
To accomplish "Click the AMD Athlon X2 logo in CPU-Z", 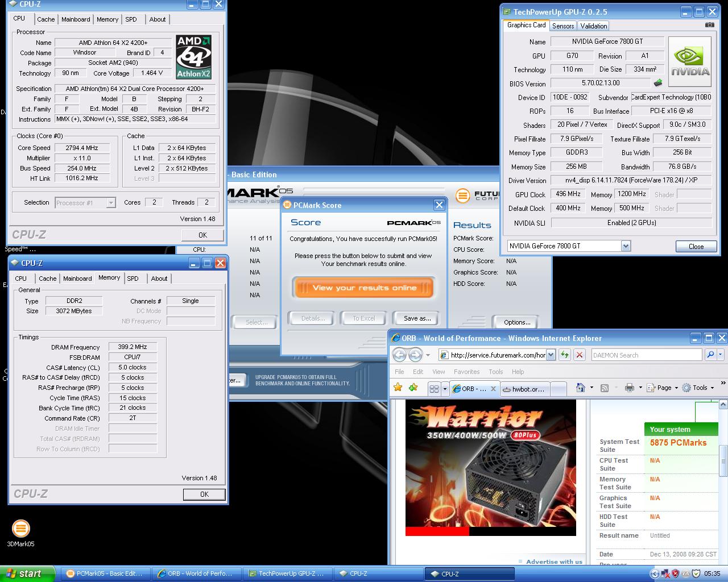I will [193, 57].
